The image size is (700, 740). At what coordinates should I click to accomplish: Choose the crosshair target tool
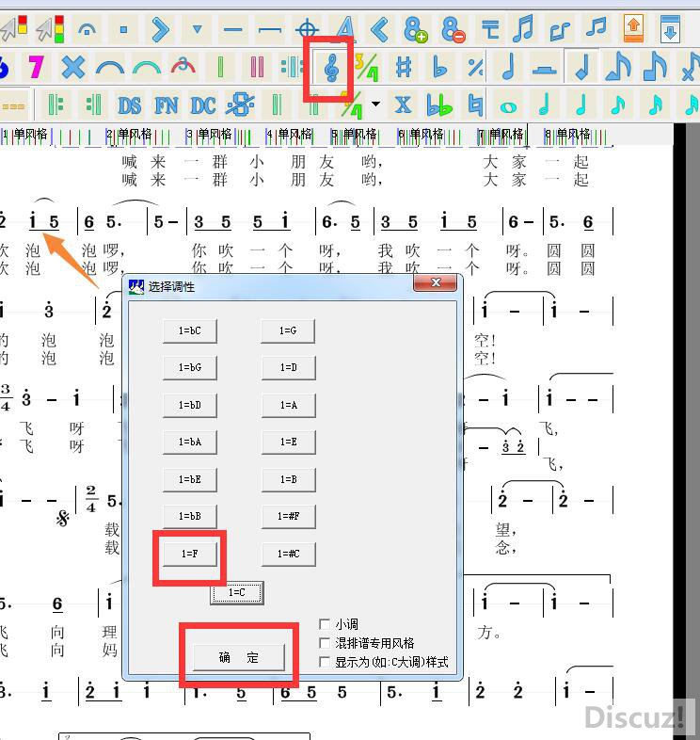307,29
